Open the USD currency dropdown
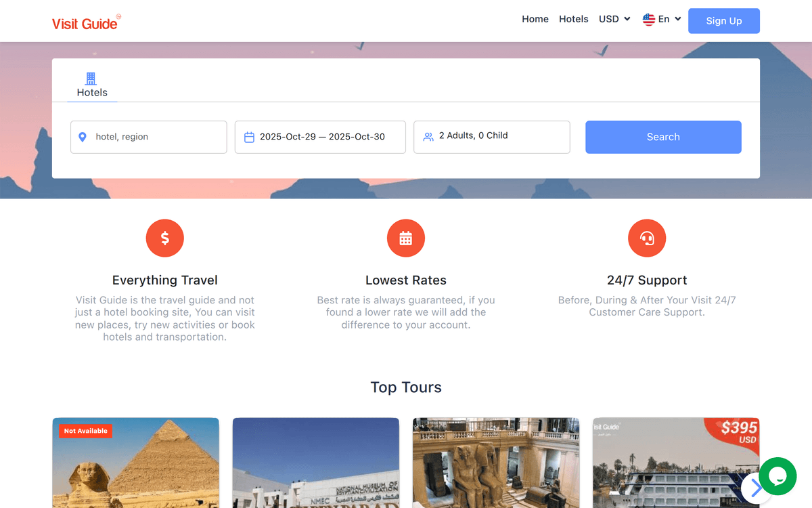The width and height of the screenshot is (812, 508). [x=613, y=19]
